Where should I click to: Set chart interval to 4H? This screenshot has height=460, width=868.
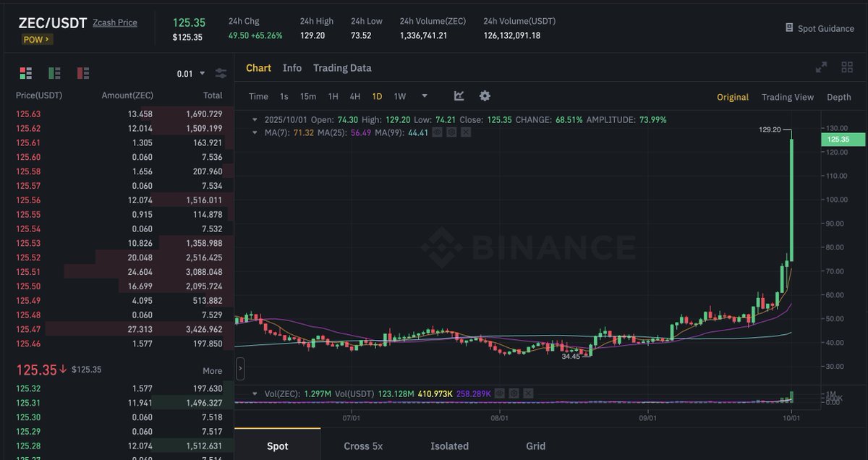(355, 96)
